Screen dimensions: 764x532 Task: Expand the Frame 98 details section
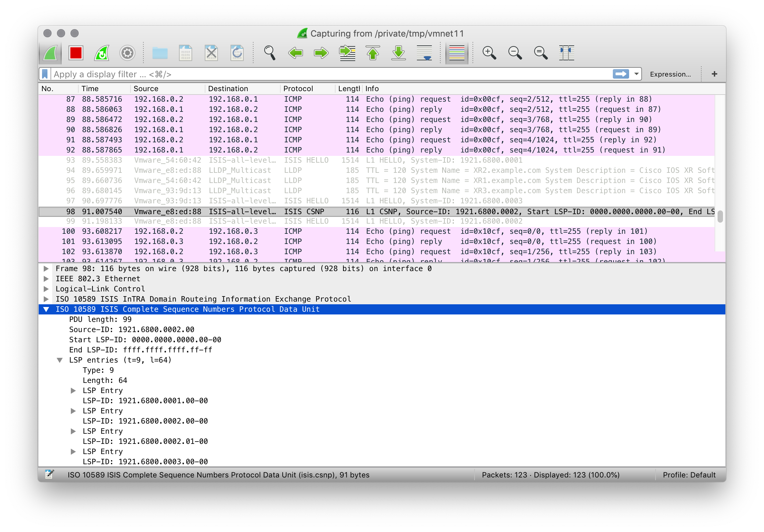pos(46,268)
